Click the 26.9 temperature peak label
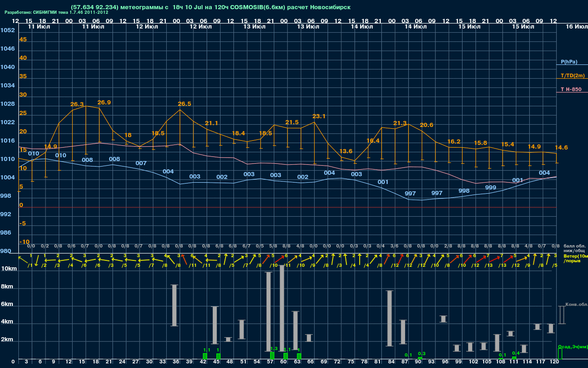Image resolution: width=588 pixels, height=368 pixels. 104,102
